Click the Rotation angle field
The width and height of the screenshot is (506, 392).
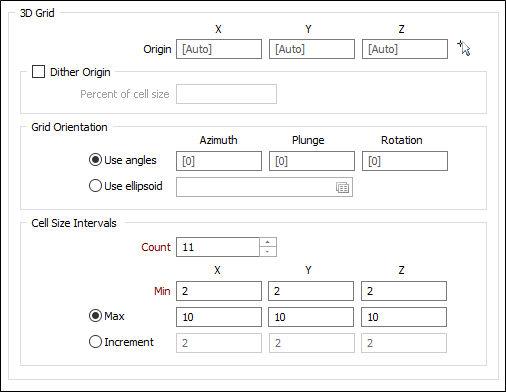405,161
